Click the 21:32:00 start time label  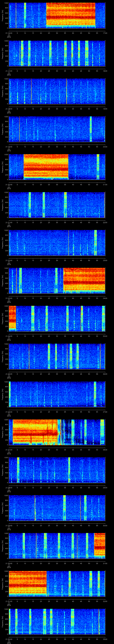pyautogui.click(x=9, y=639)
